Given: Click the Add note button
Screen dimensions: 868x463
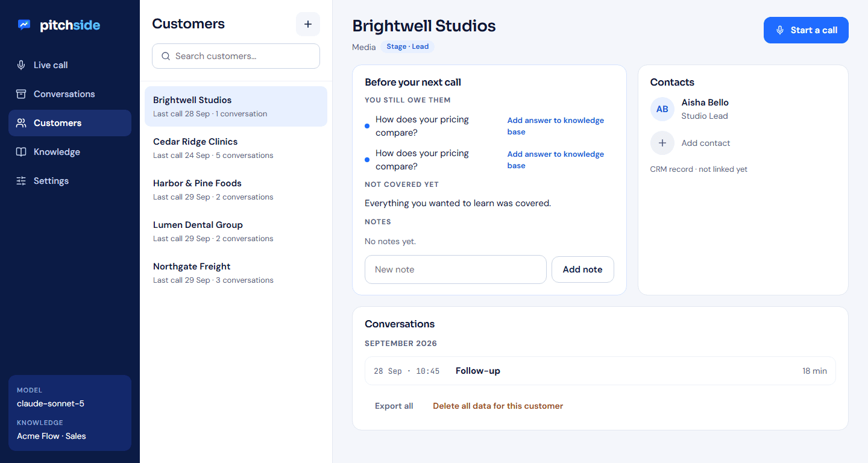Looking at the screenshot, I should tap(583, 269).
